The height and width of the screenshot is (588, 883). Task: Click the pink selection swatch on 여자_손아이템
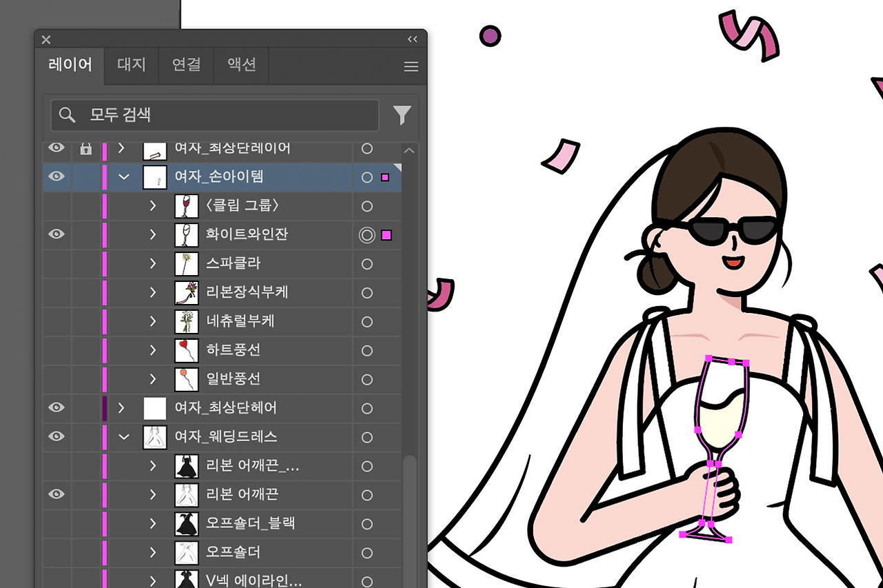(x=386, y=176)
